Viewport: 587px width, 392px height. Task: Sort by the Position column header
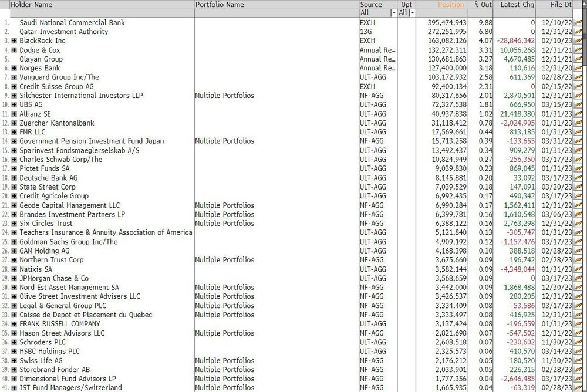(x=451, y=5)
